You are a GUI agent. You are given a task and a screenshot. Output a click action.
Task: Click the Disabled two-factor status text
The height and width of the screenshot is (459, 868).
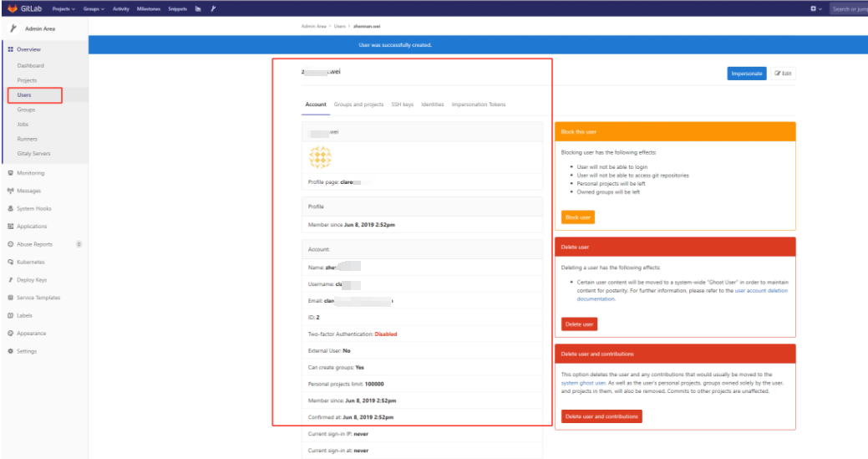click(x=386, y=334)
